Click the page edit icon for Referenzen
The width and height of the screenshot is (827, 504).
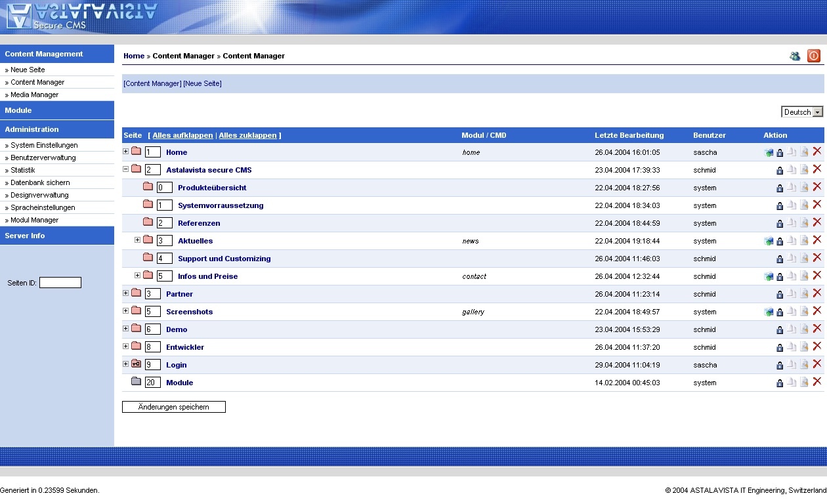click(804, 223)
